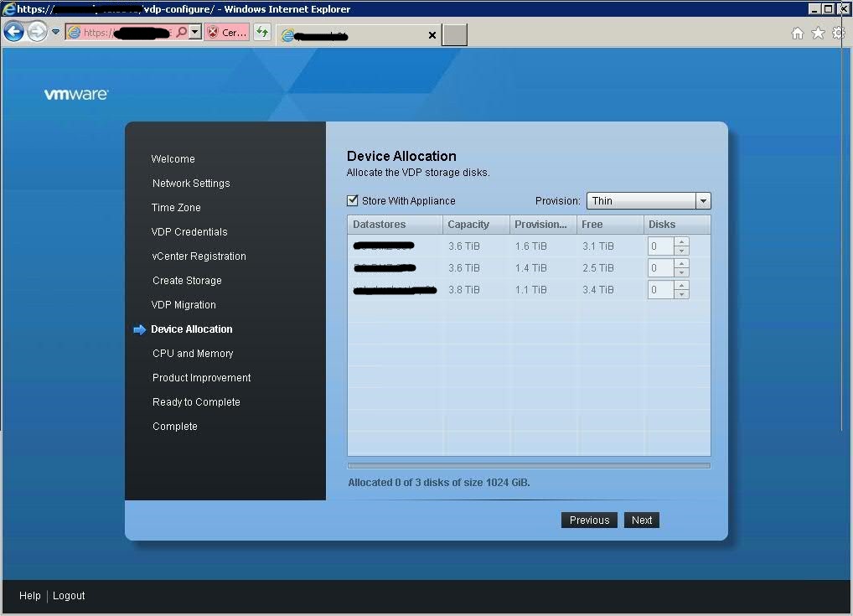Click Disks field for 2.5 TiB free datastore
Screen dimensions: 853x616
pos(660,268)
